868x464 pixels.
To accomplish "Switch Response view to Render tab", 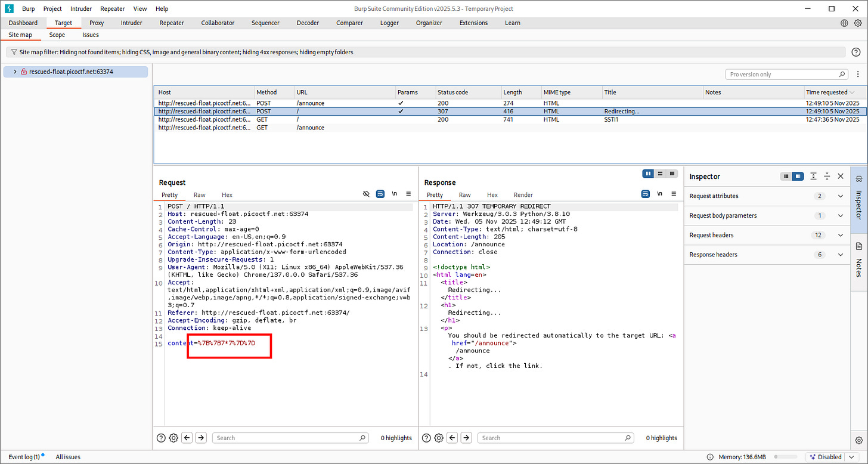I will [x=523, y=195].
